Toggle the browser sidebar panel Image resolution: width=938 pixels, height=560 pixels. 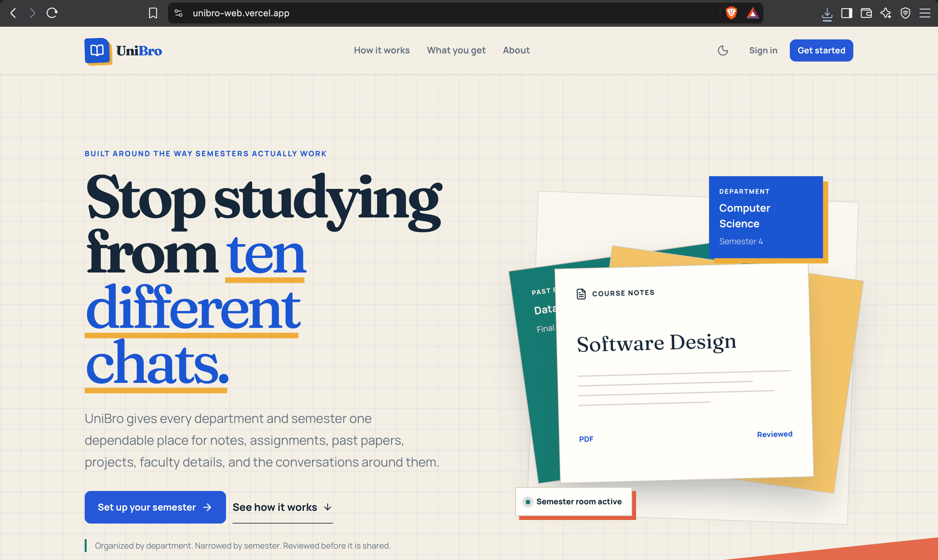(x=847, y=13)
